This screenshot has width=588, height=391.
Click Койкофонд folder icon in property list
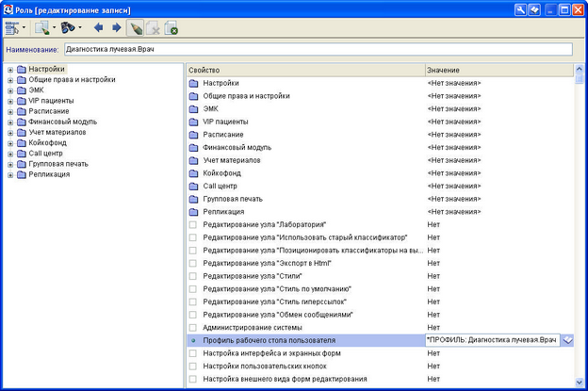193,173
